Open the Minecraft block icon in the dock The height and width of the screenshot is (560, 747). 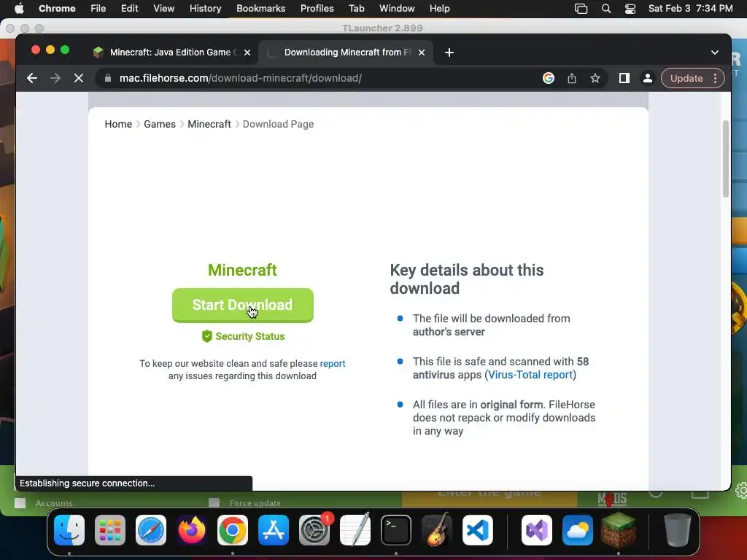619,529
